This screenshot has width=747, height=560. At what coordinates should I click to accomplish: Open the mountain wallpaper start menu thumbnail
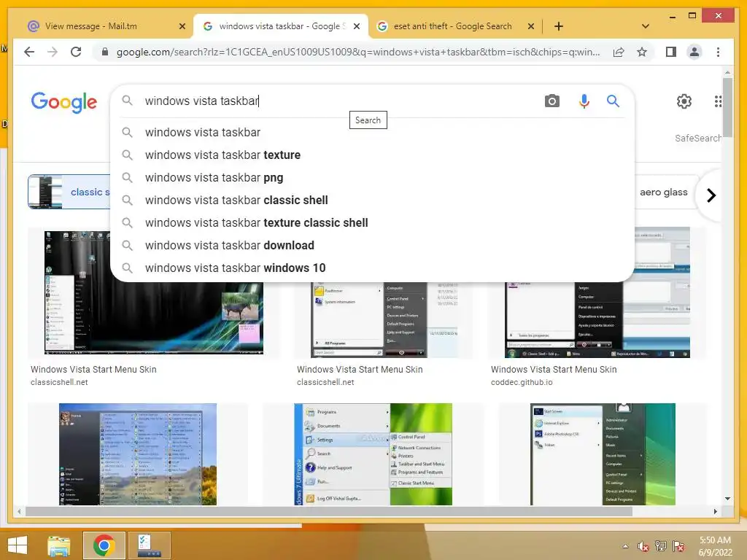(x=138, y=454)
